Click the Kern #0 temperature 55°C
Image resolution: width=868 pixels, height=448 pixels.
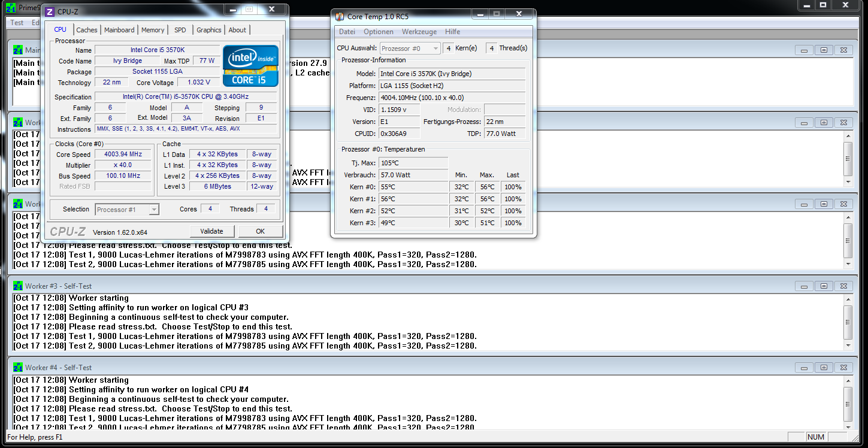413,187
